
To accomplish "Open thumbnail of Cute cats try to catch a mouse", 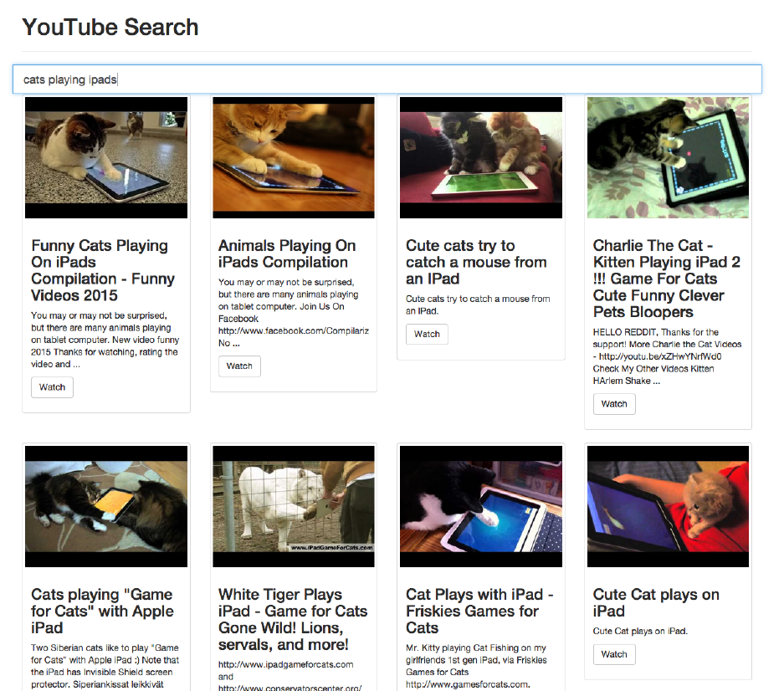I will click(x=481, y=157).
